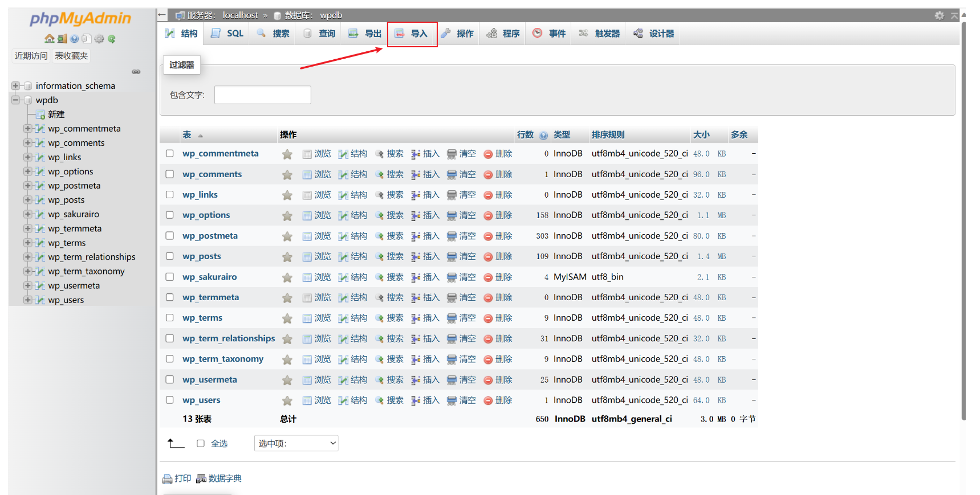Switch to the 导入 tab
980x495 pixels.
click(412, 34)
